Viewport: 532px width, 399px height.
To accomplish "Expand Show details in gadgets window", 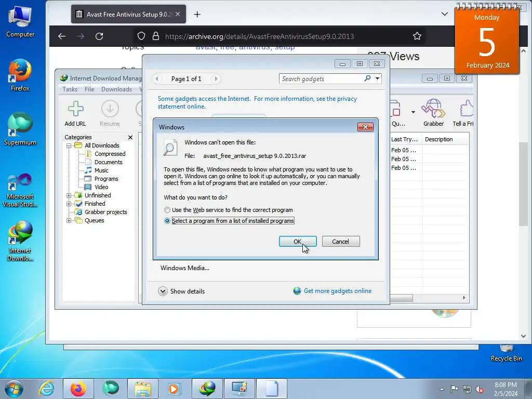I will [x=181, y=291].
